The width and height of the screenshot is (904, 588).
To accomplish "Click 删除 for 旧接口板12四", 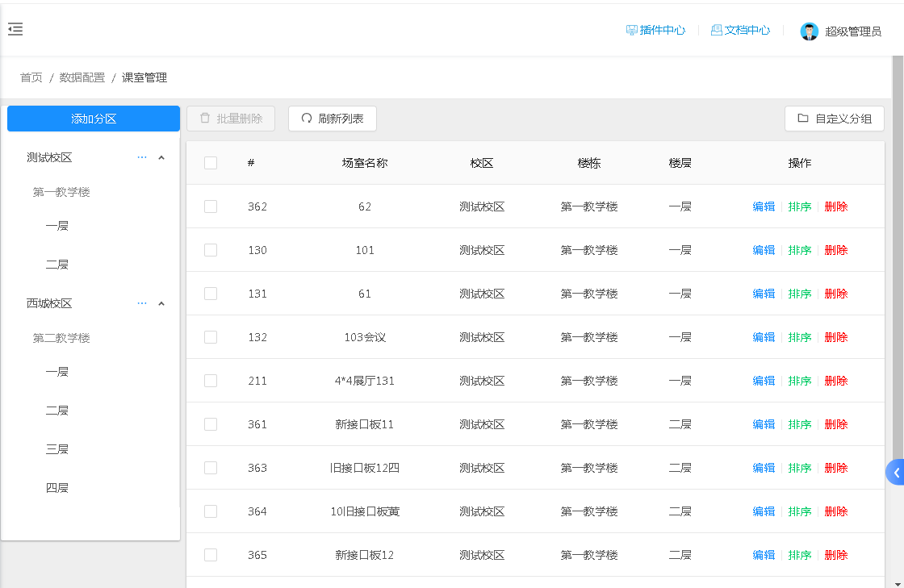I will (x=836, y=468).
